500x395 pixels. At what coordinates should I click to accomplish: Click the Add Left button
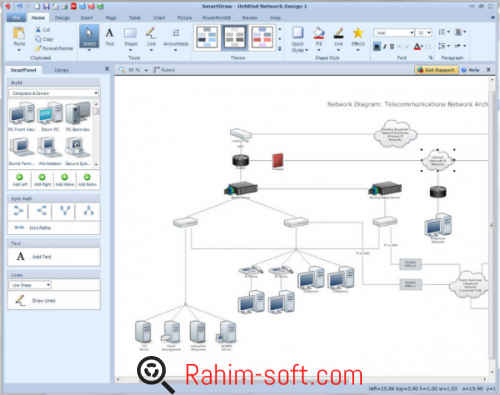20,180
